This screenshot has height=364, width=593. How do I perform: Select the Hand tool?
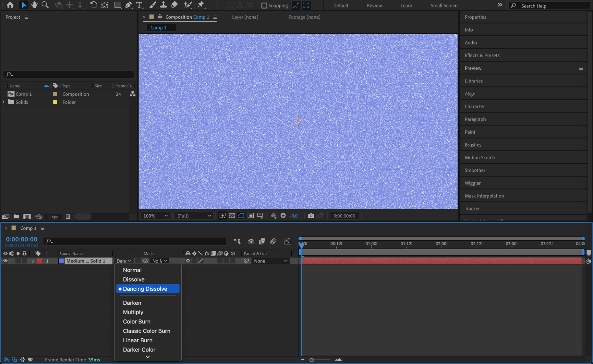34,5
